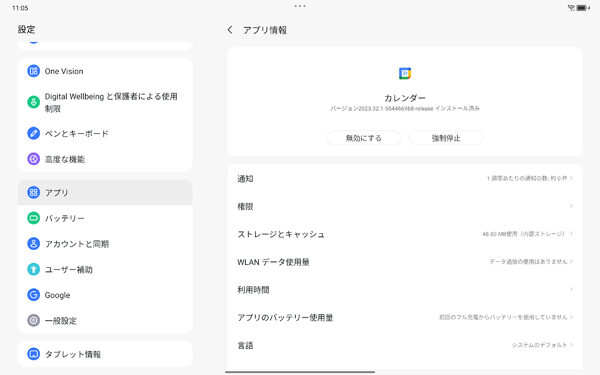Open ペンとキーボード settings
The height and width of the screenshot is (375, 600).
(x=105, y=133)
